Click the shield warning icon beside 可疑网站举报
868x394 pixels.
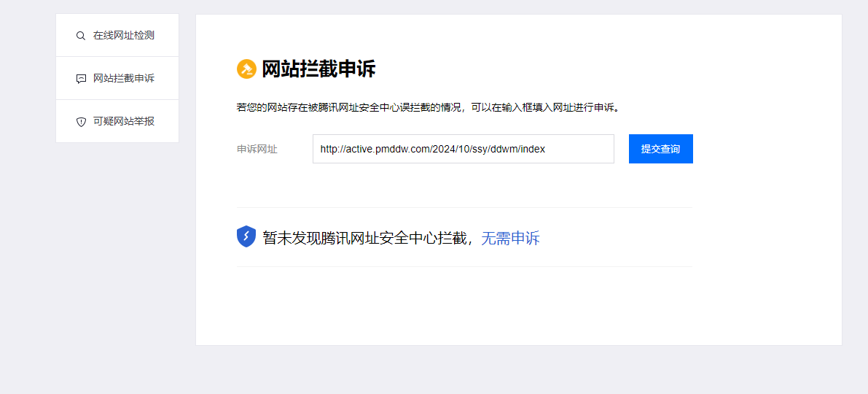click(81, 122)
